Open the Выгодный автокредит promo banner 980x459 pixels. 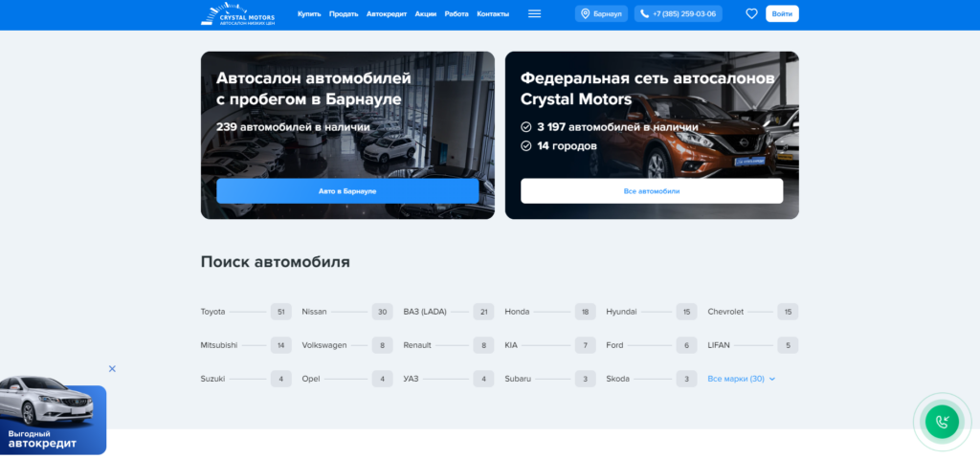tap(54, 415)
